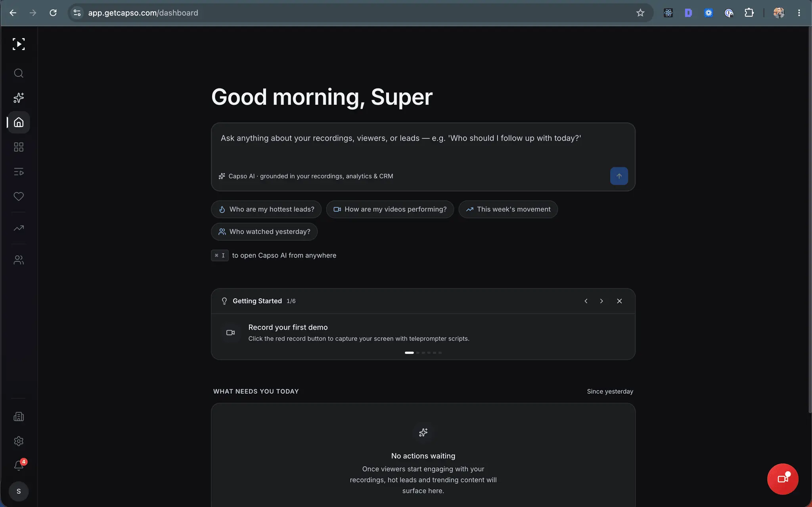The width and height of the screenshot is (812, 507).
Task: Click the sparkle icon above No actions waiting
Action: pos(423,432)
